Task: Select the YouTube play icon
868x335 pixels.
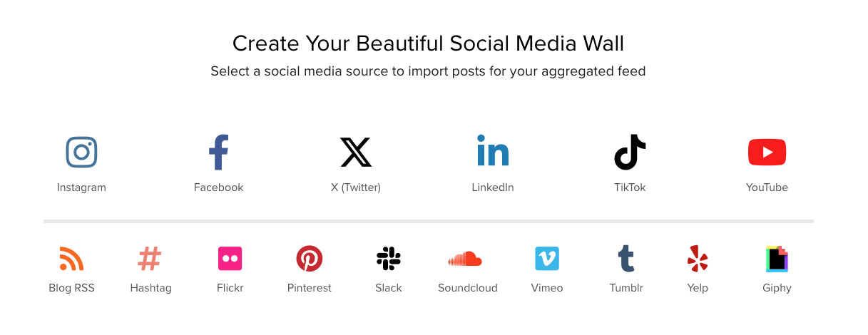Action: pos(767,152)
